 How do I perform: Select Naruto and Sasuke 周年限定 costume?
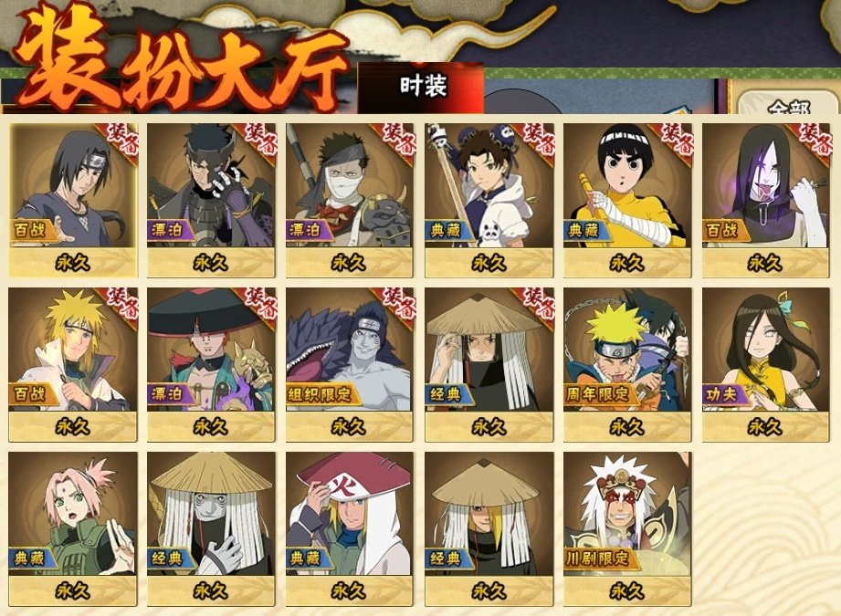[627, 364]
